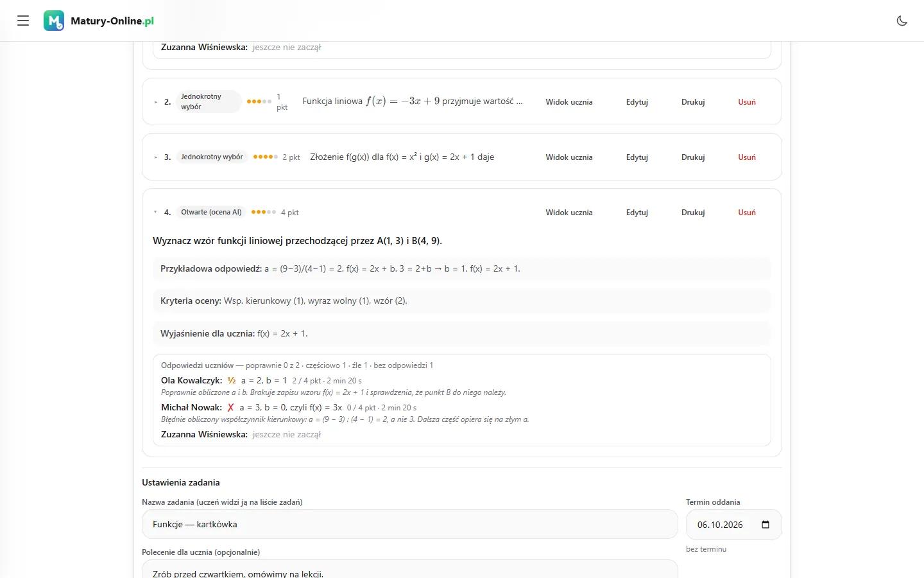
Task: Collapse task 4 with the triangle arrow
Action: click(155, 212)
